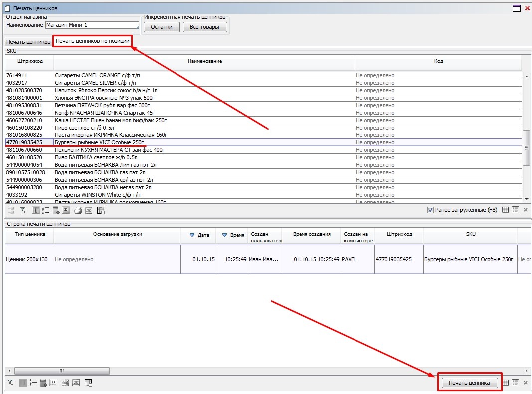Click the print icon in the SKU toolbar
Viewport: 532px width, 394px height.
77,210
